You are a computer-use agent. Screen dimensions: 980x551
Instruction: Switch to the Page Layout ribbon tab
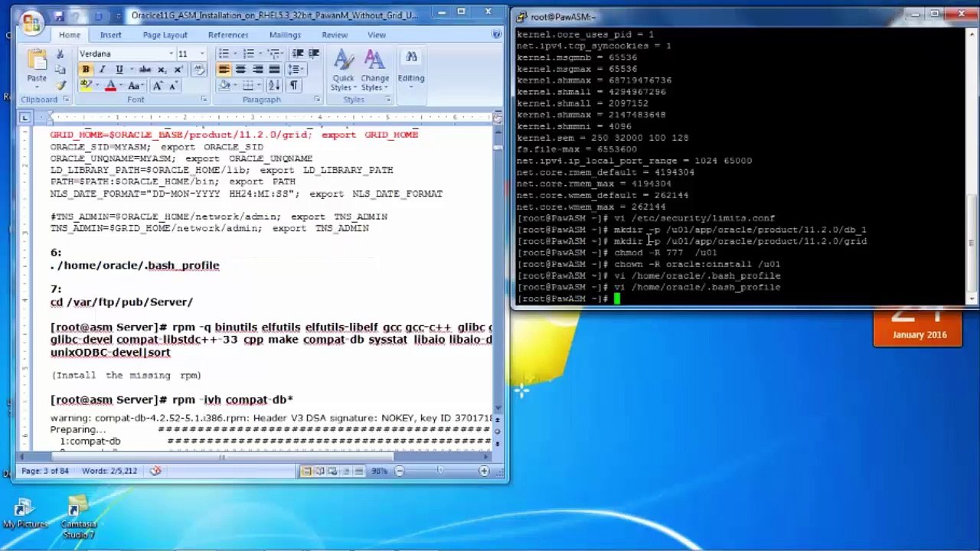coord(165,35)
